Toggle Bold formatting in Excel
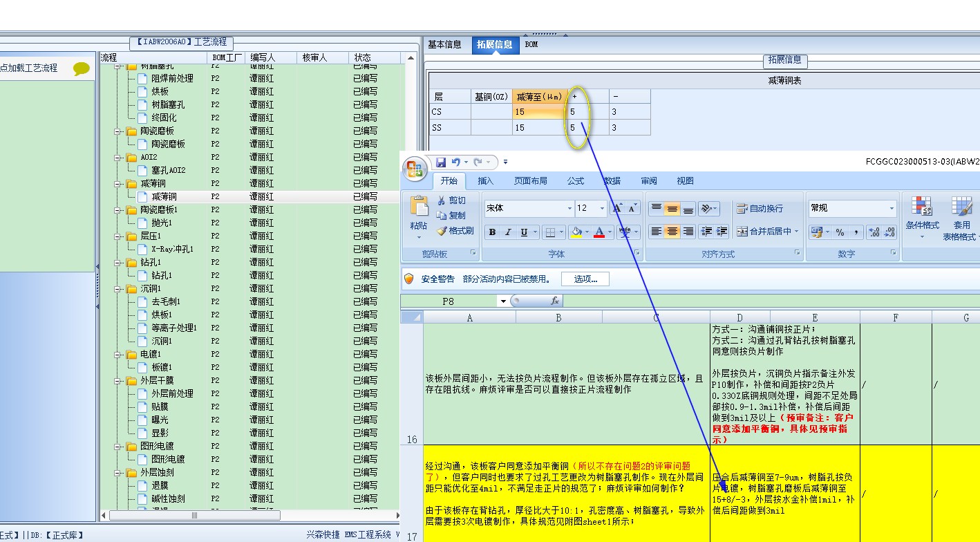 [492, 232]
